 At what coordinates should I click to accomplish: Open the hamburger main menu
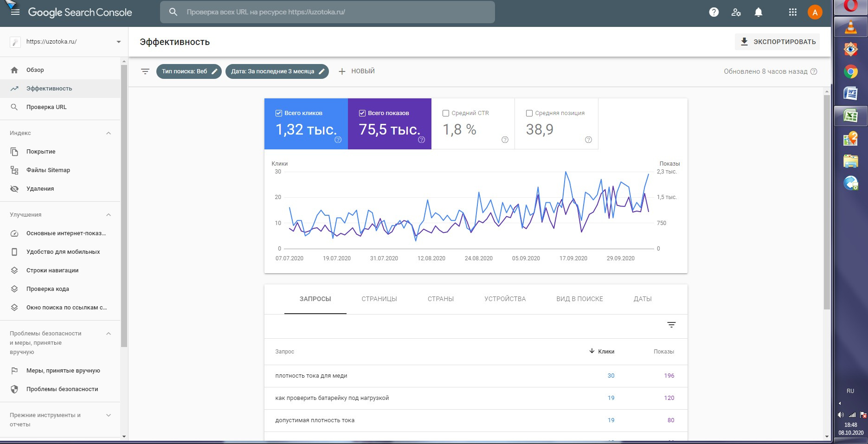coord(15,13)
